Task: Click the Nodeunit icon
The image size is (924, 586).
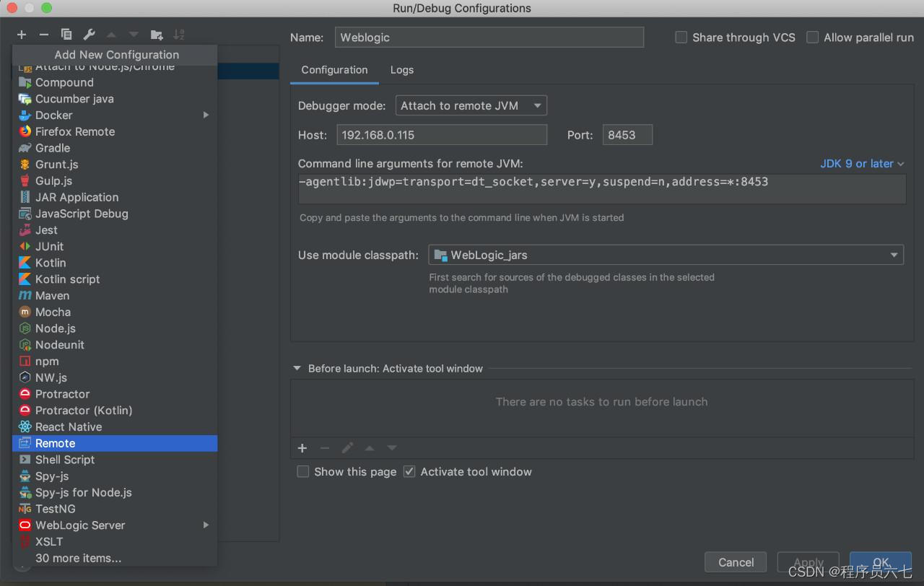Action: point(25,345)
